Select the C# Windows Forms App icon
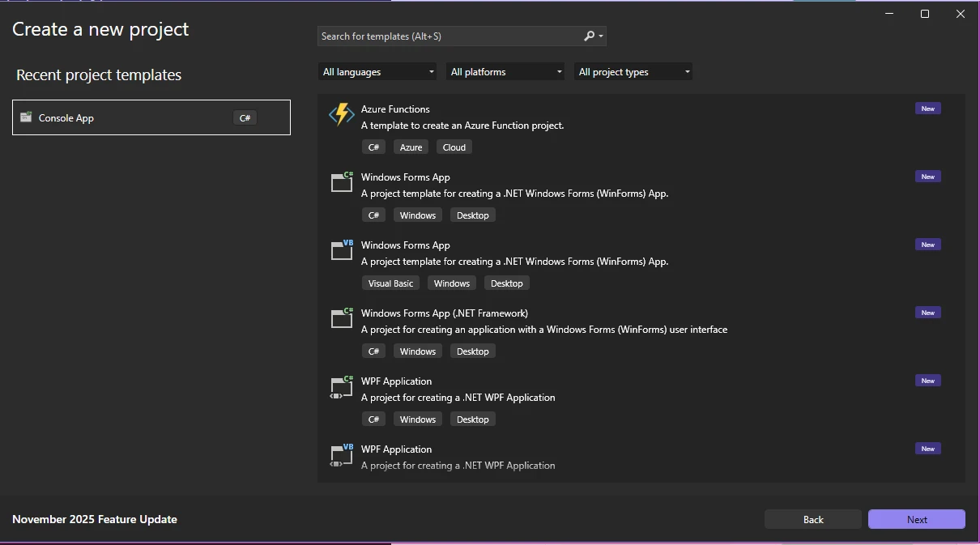980x545 pixels. pos(342,182)
